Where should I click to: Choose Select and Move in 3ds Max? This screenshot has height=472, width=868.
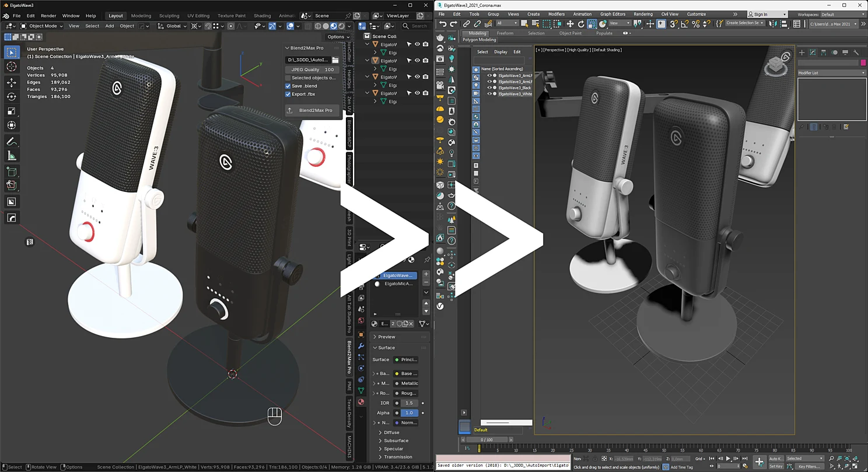570,23
